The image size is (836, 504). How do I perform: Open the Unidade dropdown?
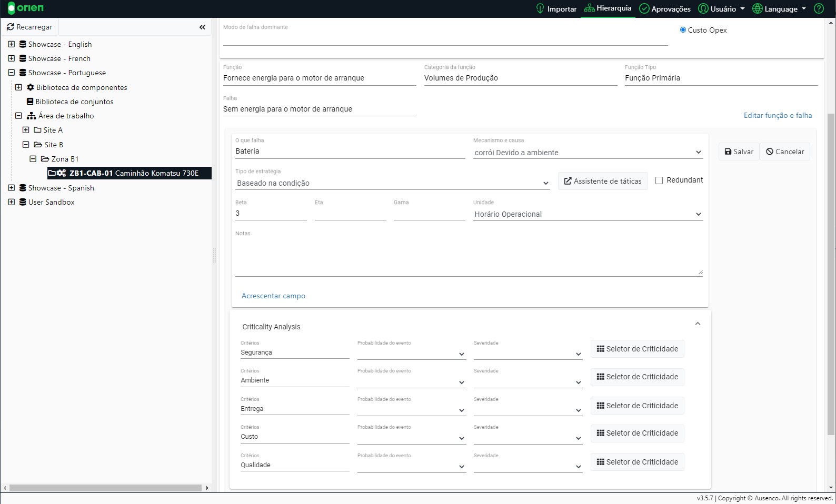tap(588, 214)
